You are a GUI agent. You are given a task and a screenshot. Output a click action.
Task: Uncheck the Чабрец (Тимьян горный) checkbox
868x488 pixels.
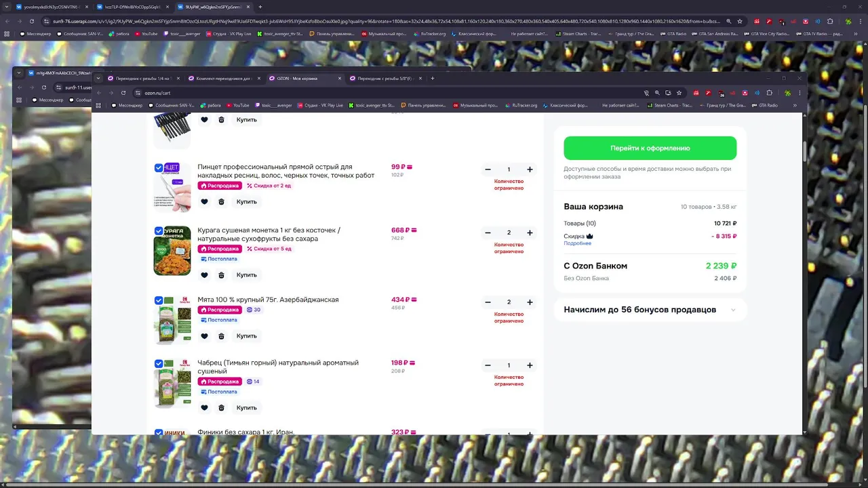[x=159, y=363]
